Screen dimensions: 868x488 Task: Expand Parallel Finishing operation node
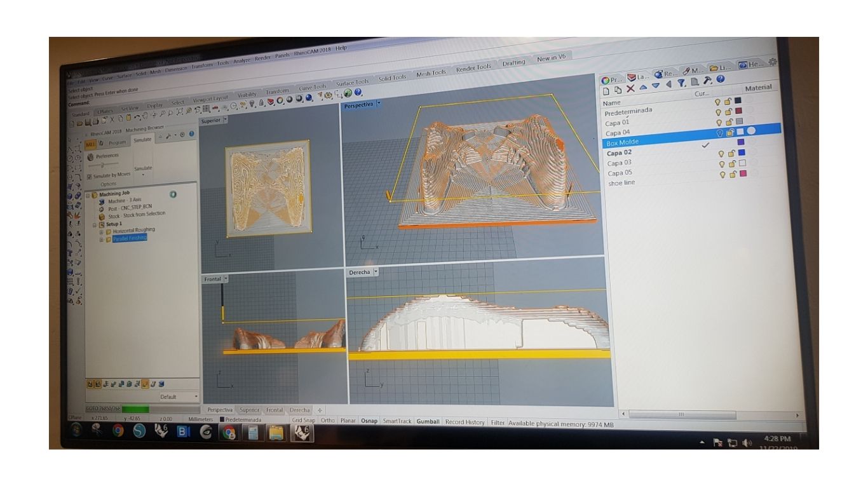(x=101, y=240)
